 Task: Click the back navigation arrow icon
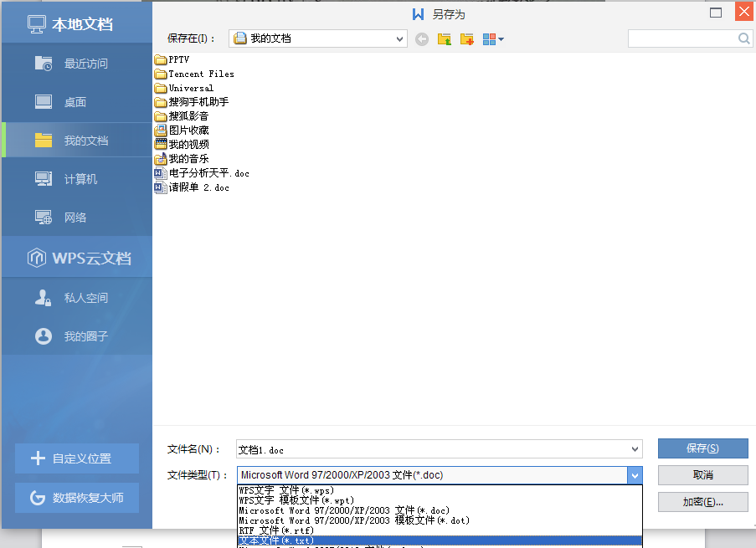point(422,39)
